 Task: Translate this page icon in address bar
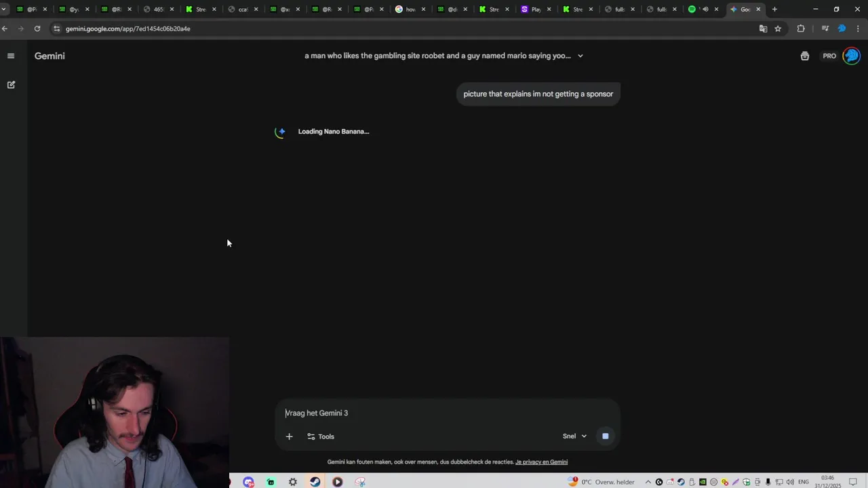763,28
